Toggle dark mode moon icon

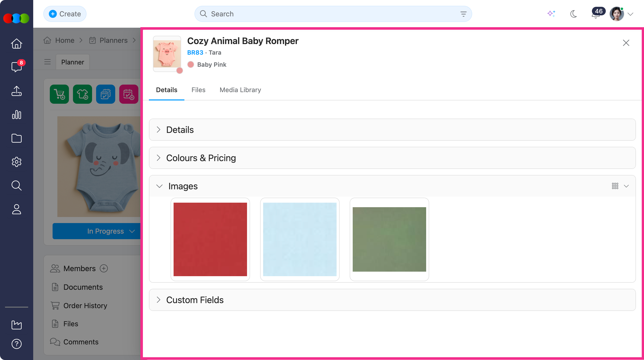tap(574, 14)
